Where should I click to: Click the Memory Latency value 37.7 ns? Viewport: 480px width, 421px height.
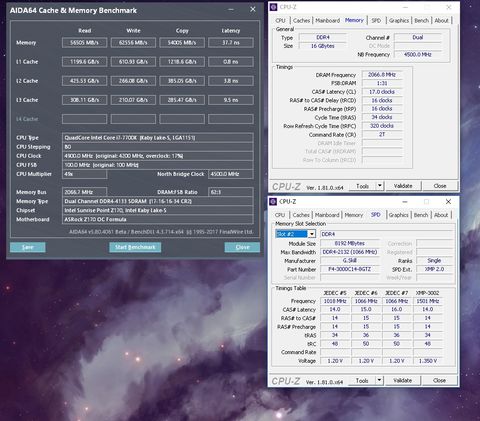pyautogui.click(x=231, y=43)
